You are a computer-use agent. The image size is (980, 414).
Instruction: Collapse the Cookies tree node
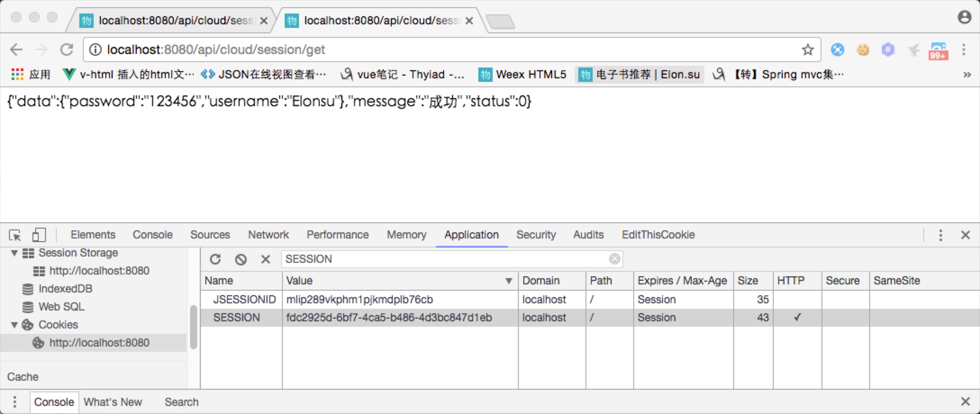[x=14, y=325]
